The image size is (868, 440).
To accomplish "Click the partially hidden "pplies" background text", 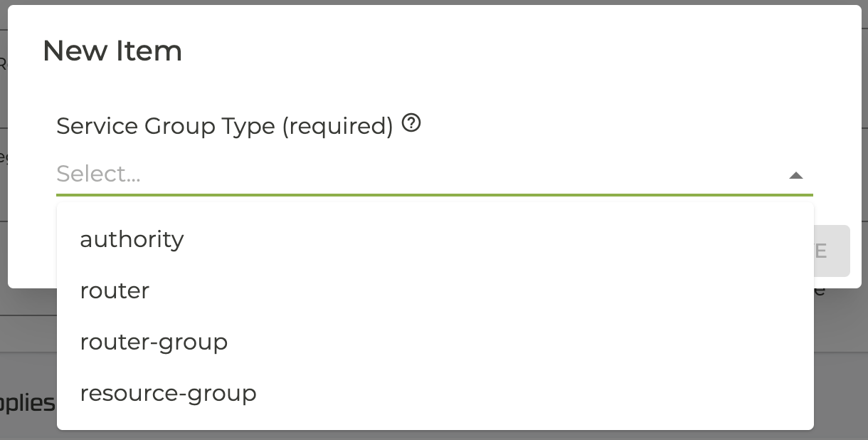I will 28,403.
